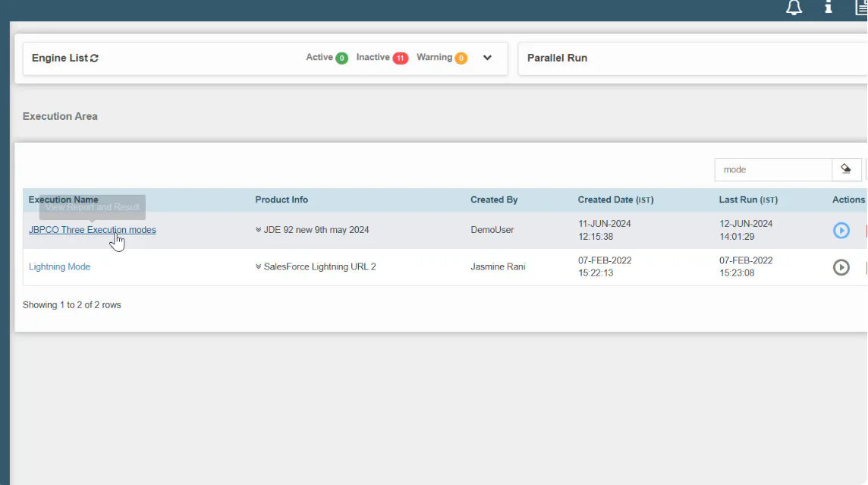Run Lightning Mode play icon
Viewport: 868px width, 485px height.
point(841,267)
